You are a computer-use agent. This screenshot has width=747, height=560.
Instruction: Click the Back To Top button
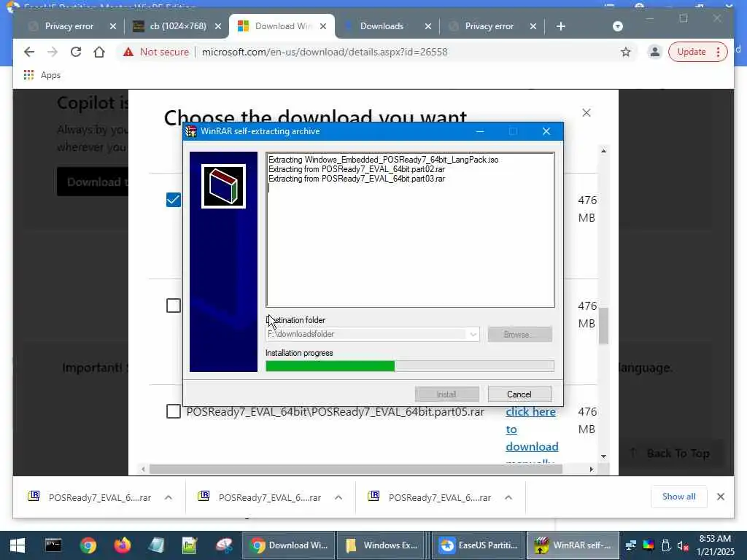tap(672, 454)
